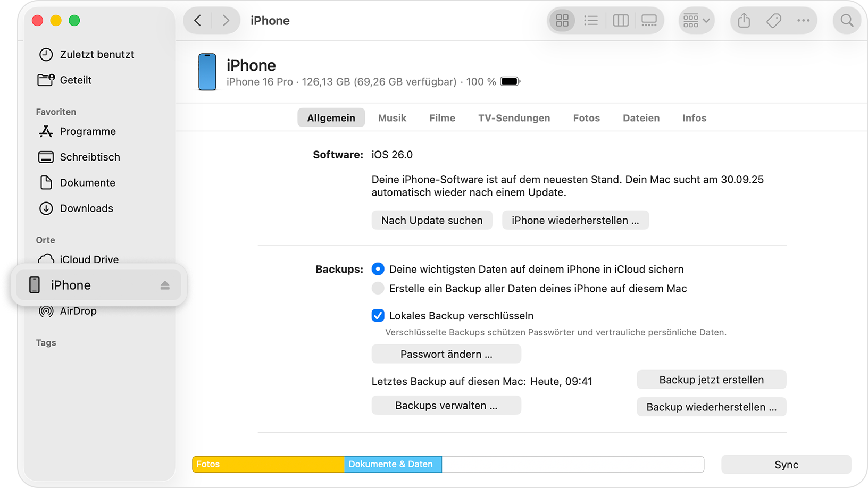Switch to gallery view
Viewport: 868px width, 488px height.
pos(649,20)
